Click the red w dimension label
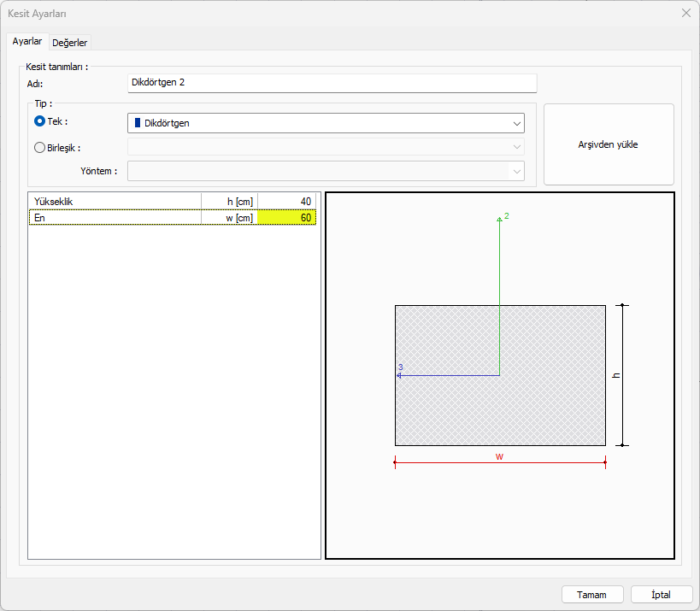700x611 pixels. point(500,456)
